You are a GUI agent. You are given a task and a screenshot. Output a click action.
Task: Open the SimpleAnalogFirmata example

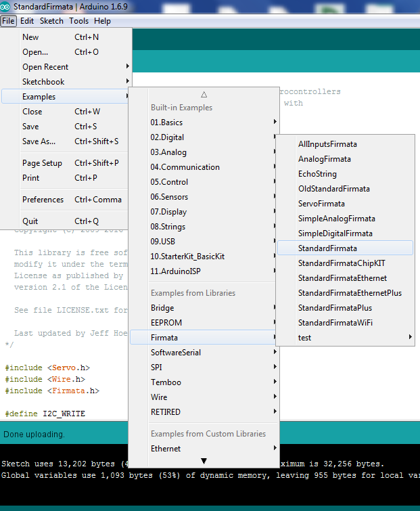345,219
